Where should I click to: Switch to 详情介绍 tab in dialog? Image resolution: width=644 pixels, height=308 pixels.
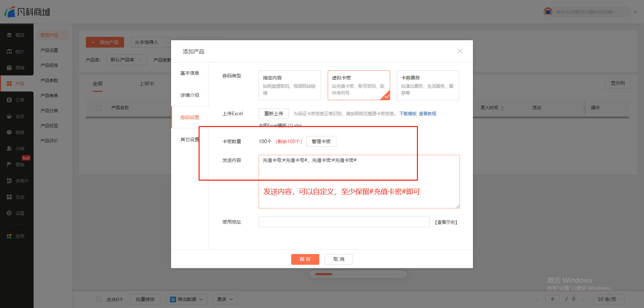click(x=190, y=95)
